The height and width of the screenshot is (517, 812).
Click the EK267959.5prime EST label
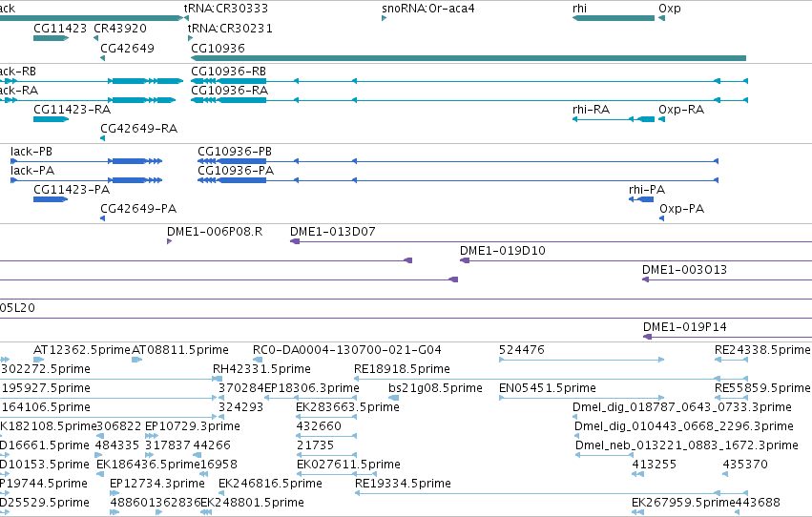[x=683, y=503]
